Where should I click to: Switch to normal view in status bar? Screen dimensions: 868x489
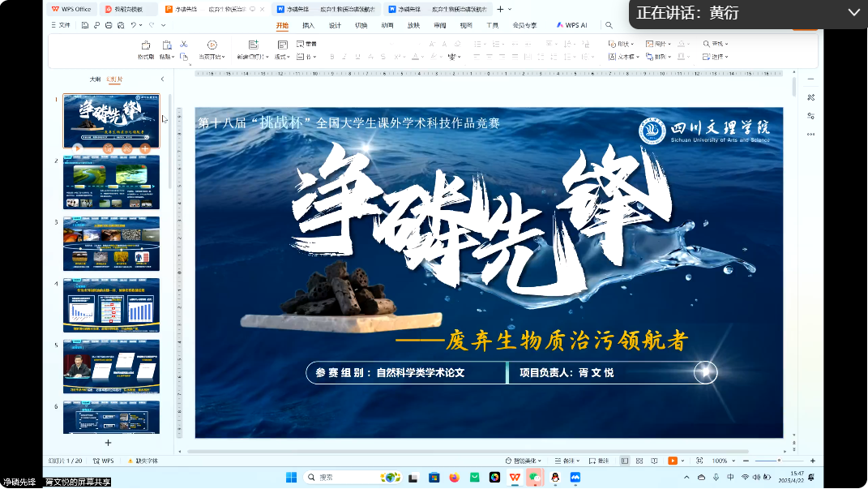pos(624,461)
